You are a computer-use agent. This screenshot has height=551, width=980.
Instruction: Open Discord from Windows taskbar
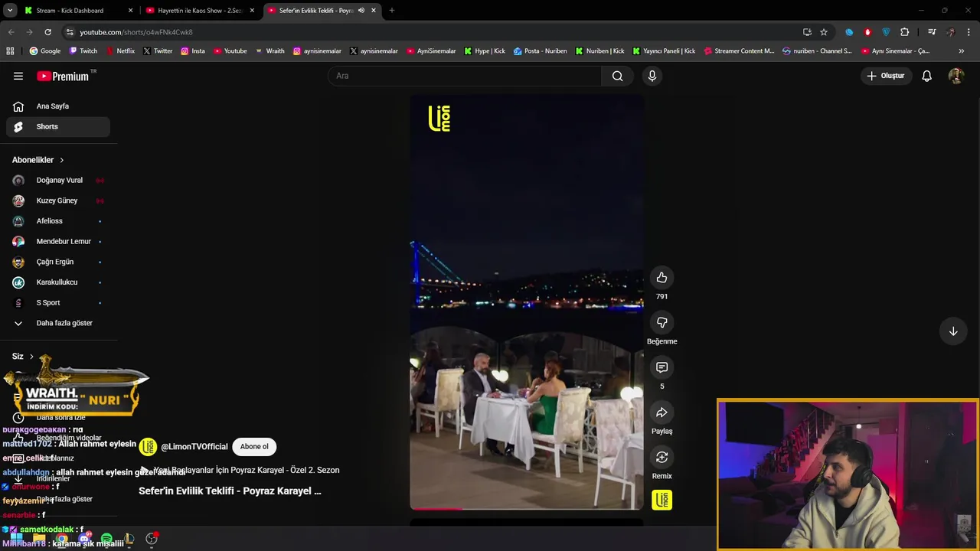point(84,539)
